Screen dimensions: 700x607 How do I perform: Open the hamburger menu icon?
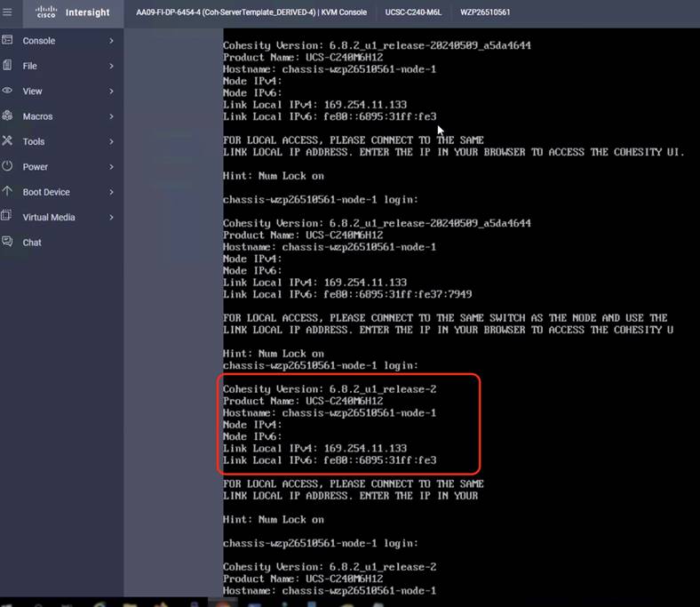[7, 12]
